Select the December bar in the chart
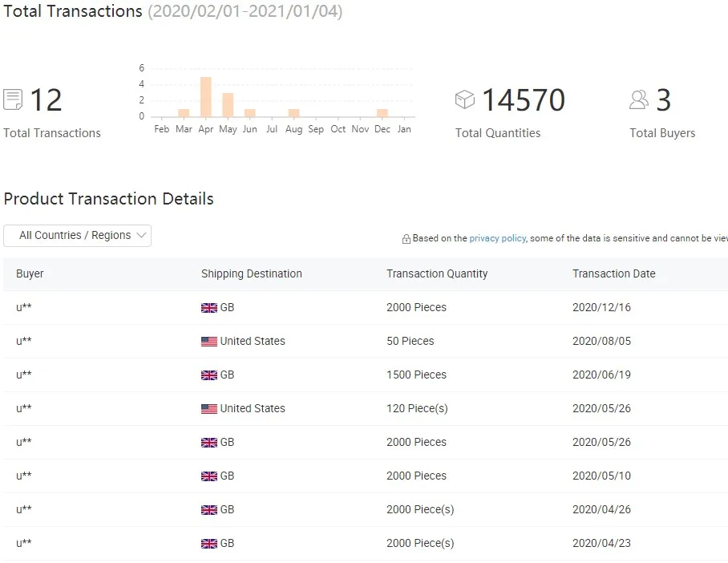Viewport: 728px width, 563px height. pyautogui.click(x=382, y=113)
